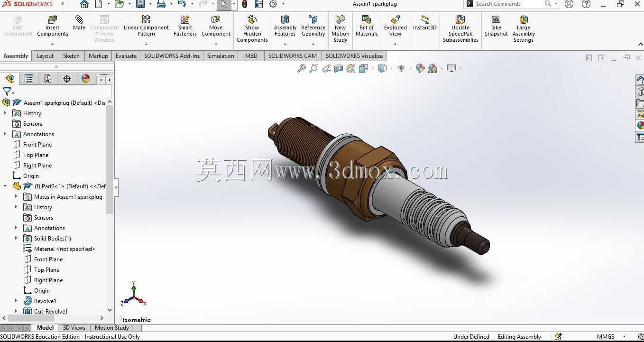Click the Print icon

coord(161,4)
